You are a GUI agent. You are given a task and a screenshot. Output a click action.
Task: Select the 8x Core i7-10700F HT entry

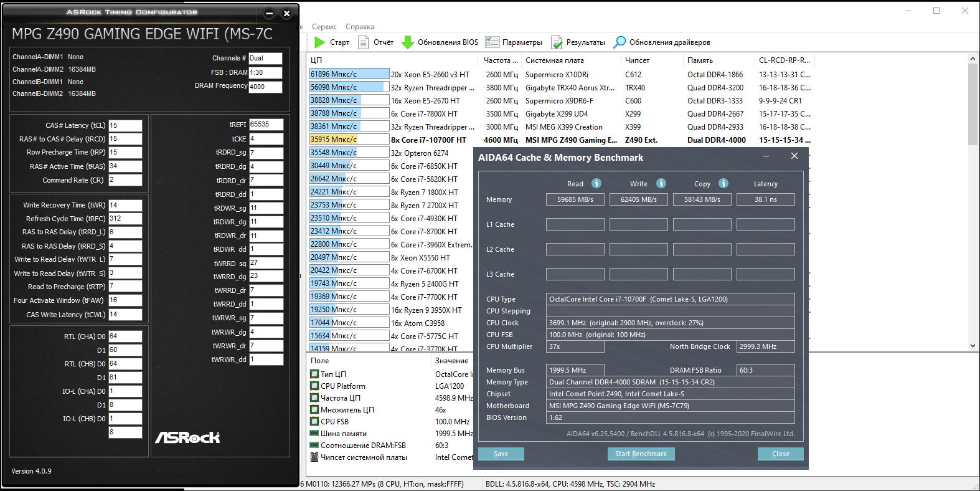(x=428, y=140)
